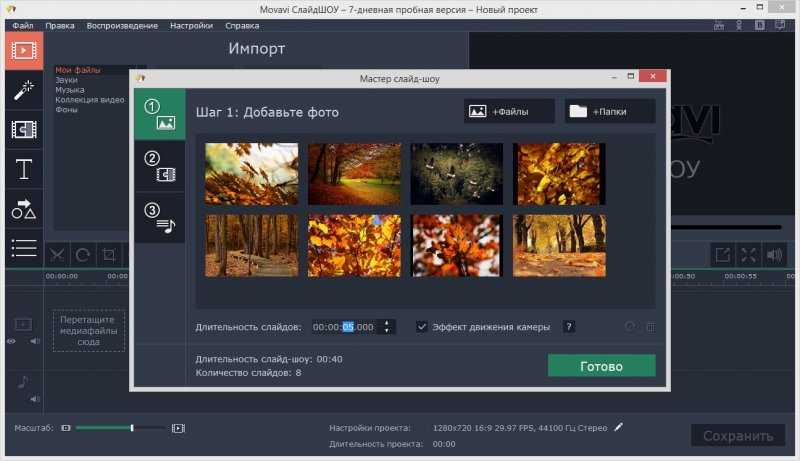This screenshot has height=461, width=800.
Task: Click the preview volume speaker icon
Action: 774,254
